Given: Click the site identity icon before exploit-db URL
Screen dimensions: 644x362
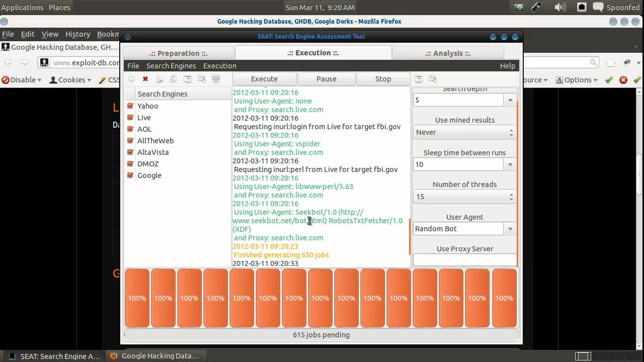Looking at the screenshot, I should tap(44, 62).
